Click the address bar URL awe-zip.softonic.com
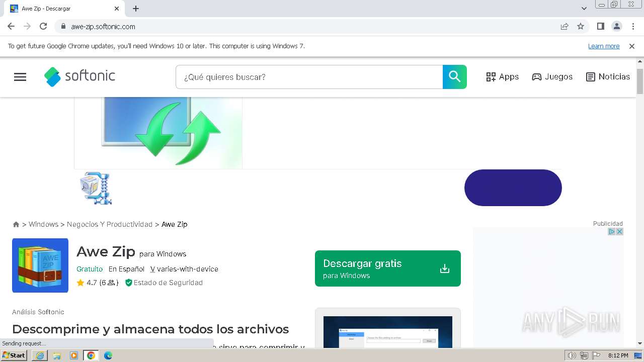 [x=103, y=27]
